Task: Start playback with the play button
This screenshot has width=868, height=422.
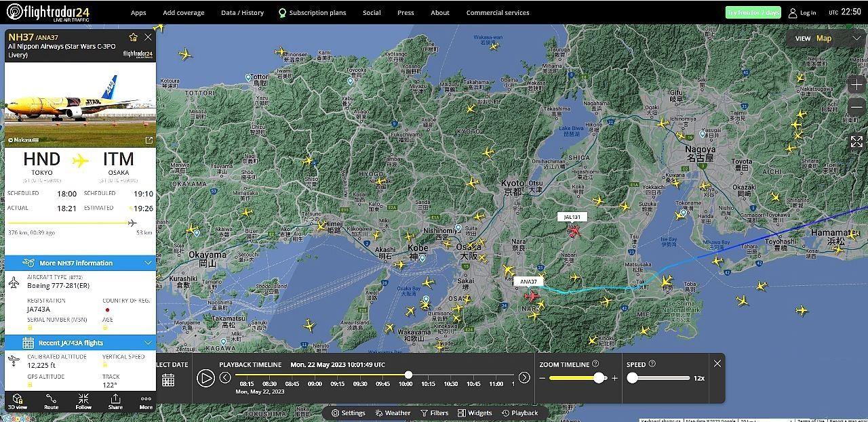Action: click(205, 378)
